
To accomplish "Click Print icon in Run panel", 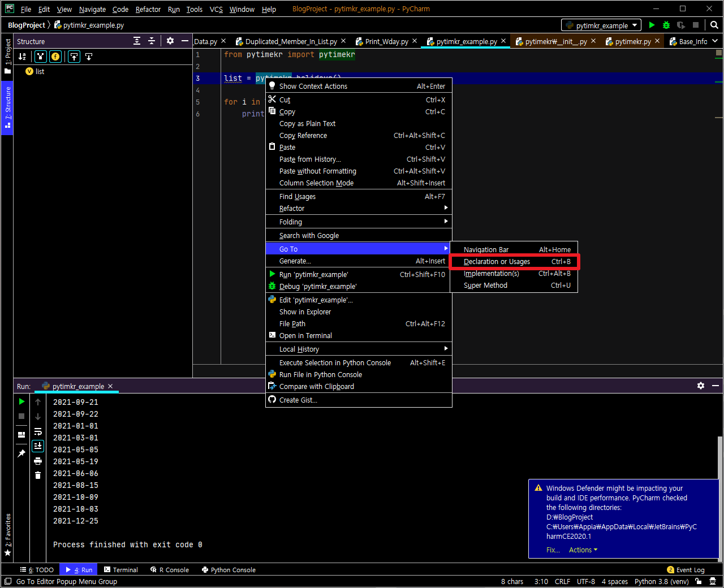I will point(38,461).
